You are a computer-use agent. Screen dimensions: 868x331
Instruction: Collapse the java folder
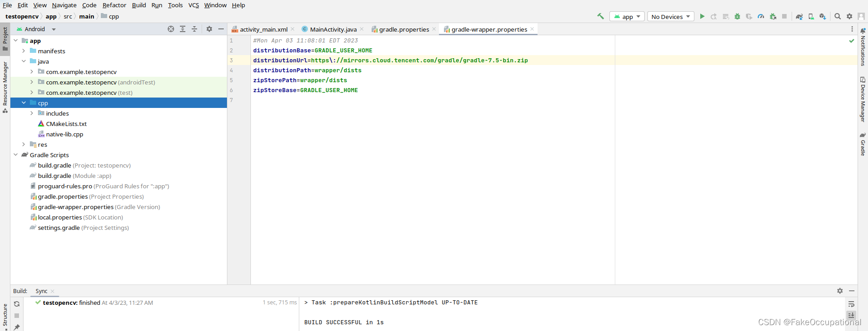click(24, 61)
